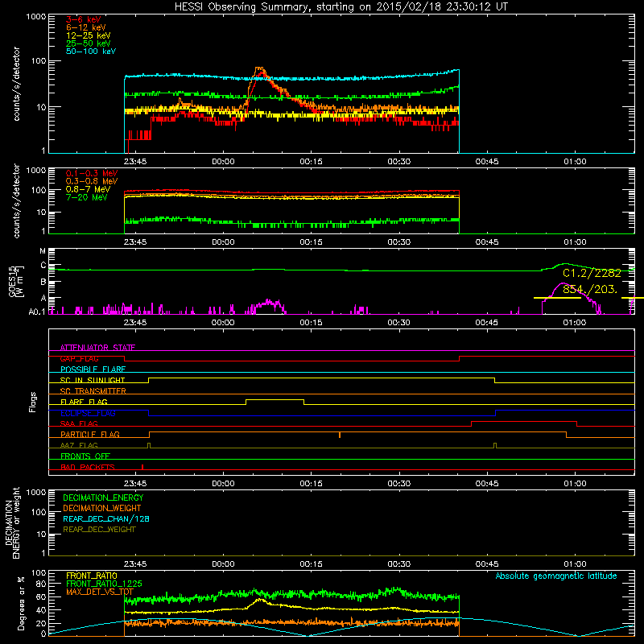644x644 pixels.
Task: Select the ATTENUATOR_STATE flag label
Action: [x=97, y=348]
